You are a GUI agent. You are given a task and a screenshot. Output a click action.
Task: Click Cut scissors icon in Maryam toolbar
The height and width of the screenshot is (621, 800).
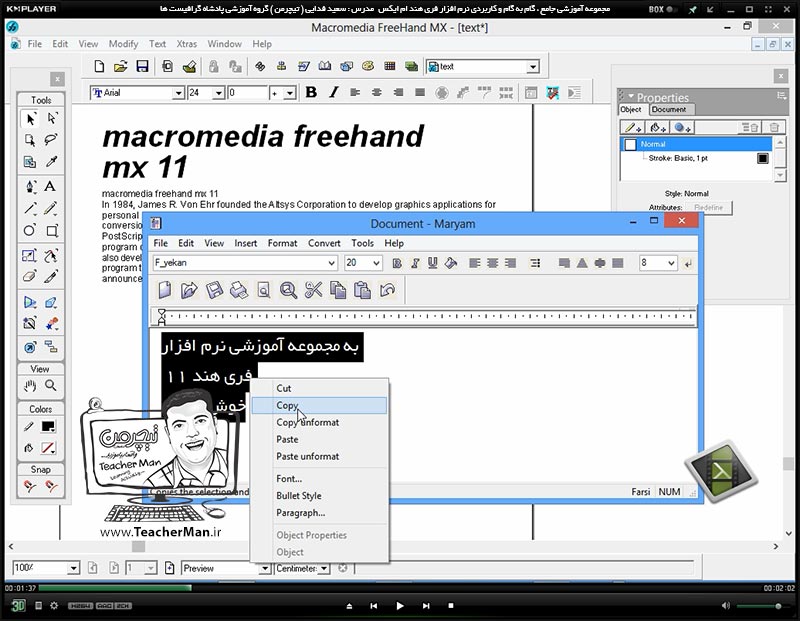click(x=313, y=290)
